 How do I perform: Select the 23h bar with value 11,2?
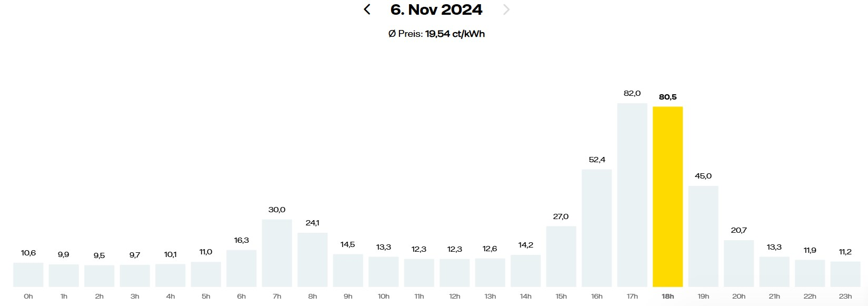[x=845, y=274]
